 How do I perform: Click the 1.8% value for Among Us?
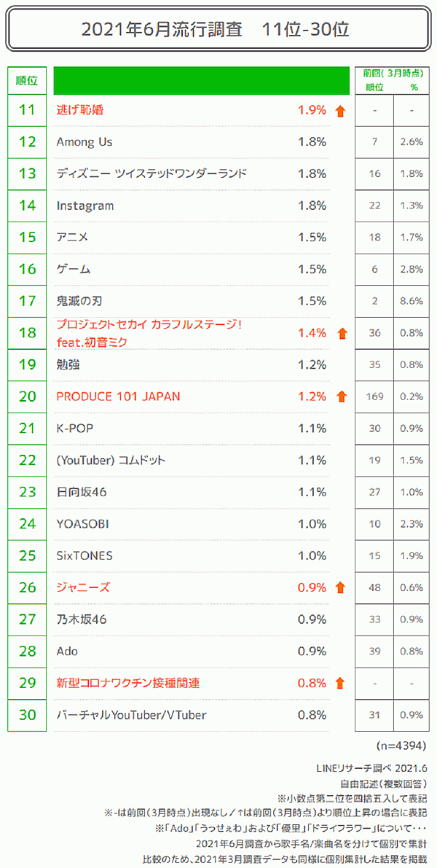[312, 142]
